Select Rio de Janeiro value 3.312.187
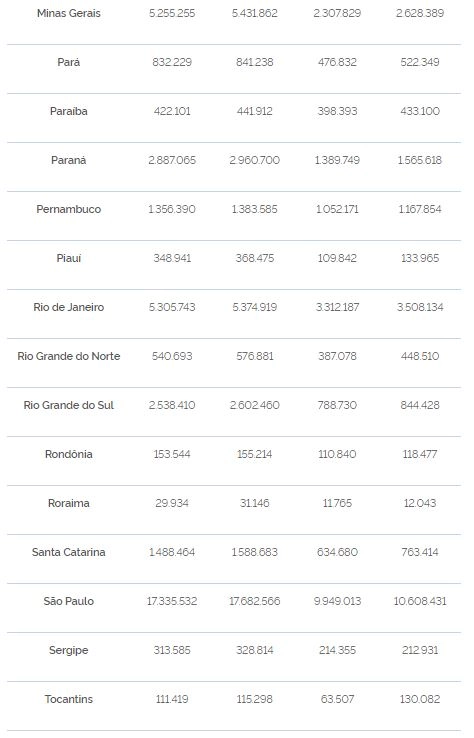 tap(337, 307)
